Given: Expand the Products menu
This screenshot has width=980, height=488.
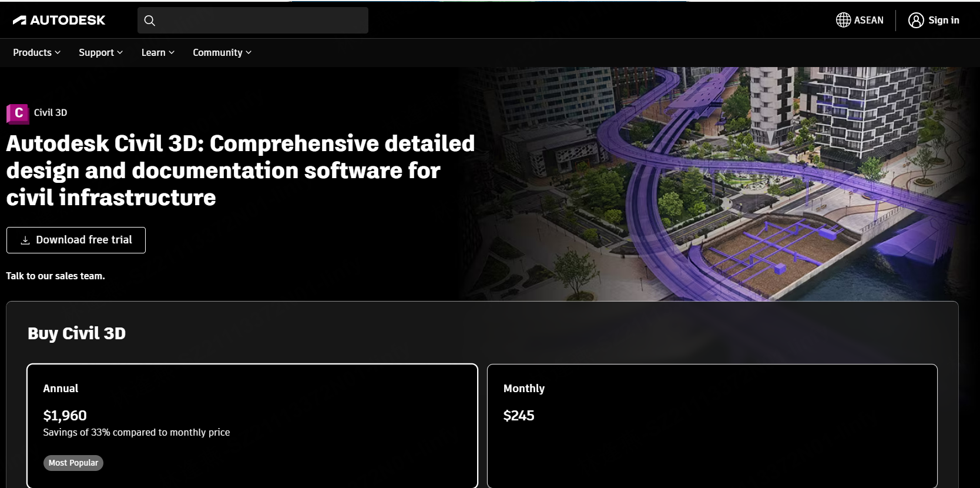Looking at the screenshot, I should click(x=36, y=52).
